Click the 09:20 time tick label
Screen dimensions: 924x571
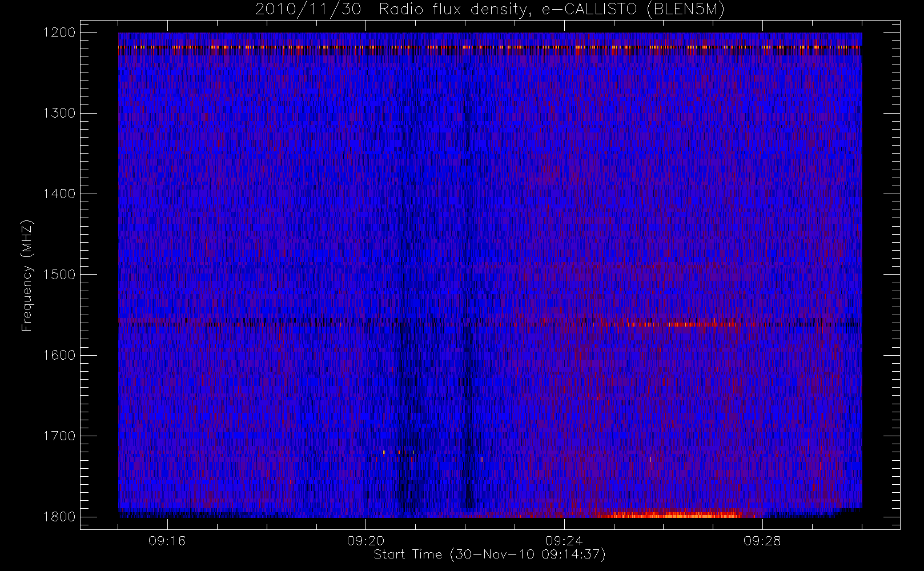pos(365,541)
